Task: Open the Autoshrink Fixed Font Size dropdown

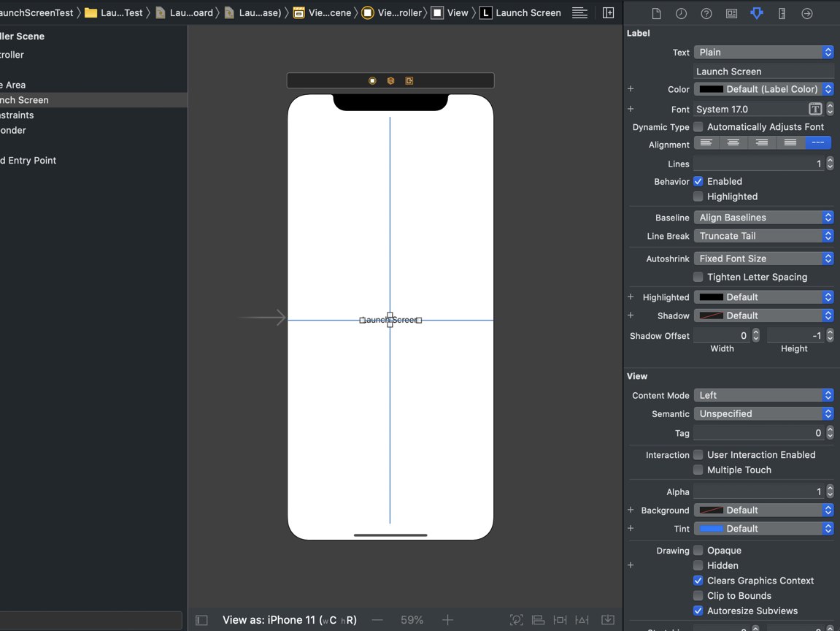Action: point(763,259)
